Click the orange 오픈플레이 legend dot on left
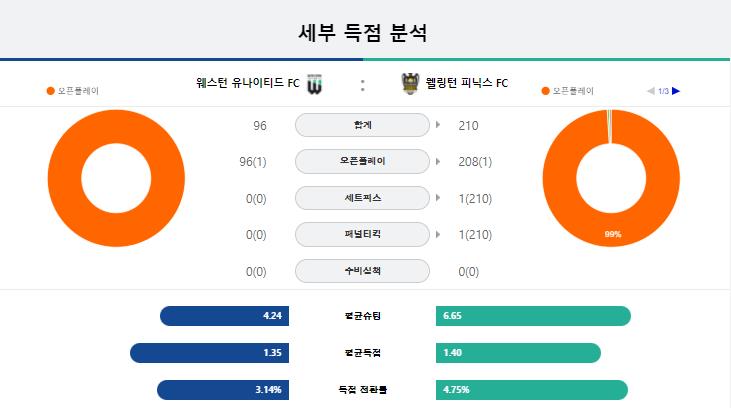The height and width of the screenshot is (408, 731). pyautogui.click(x=50, y=91)
